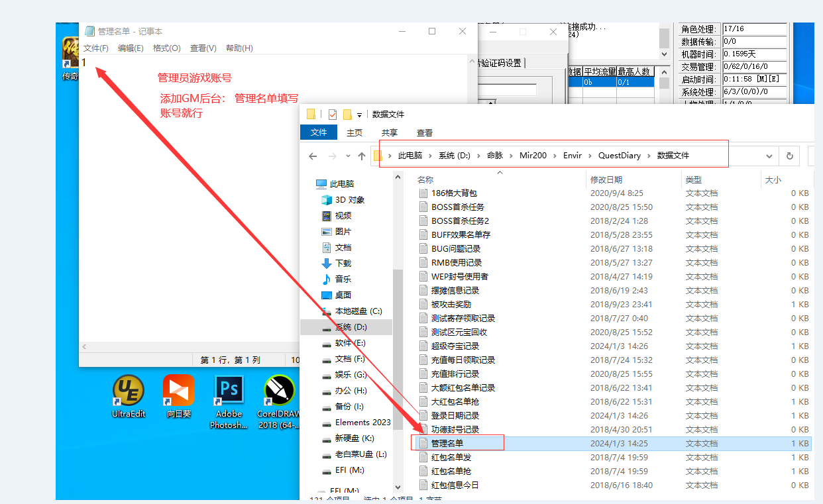Switch to the 查看 ribbon tab in Explorer
The width and height of the screenshot is (823, 504).
(425, 132)
